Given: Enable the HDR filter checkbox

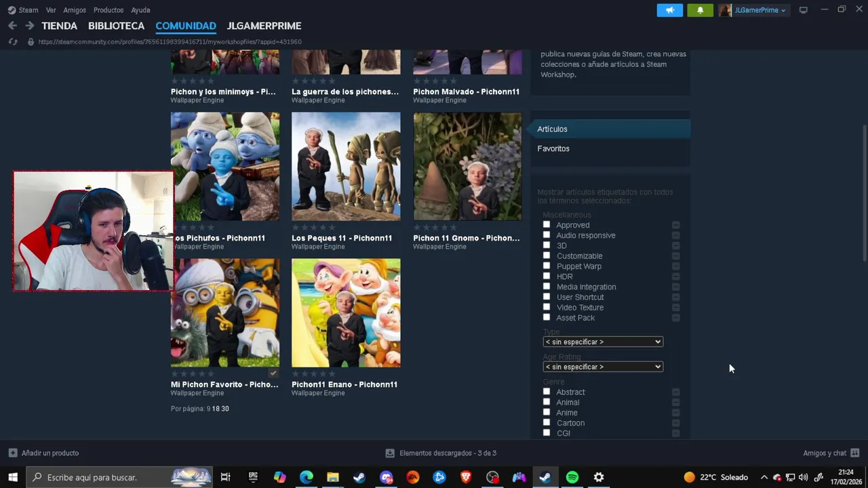Looking at the screenshot, I should click(547, 276).
